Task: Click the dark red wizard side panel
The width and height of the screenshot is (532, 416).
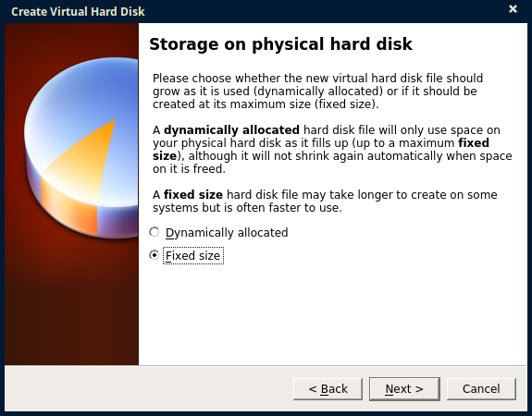Action: click(71, 305)
